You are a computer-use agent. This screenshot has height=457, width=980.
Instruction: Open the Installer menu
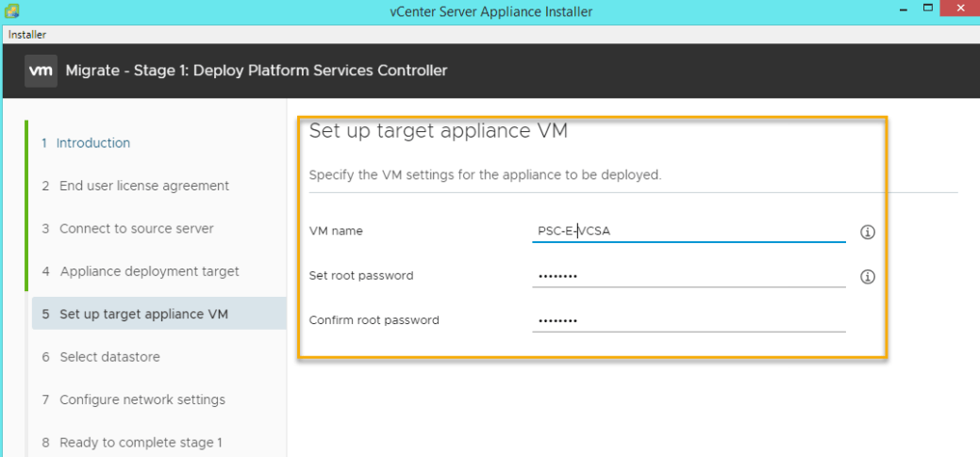[27, 35]
